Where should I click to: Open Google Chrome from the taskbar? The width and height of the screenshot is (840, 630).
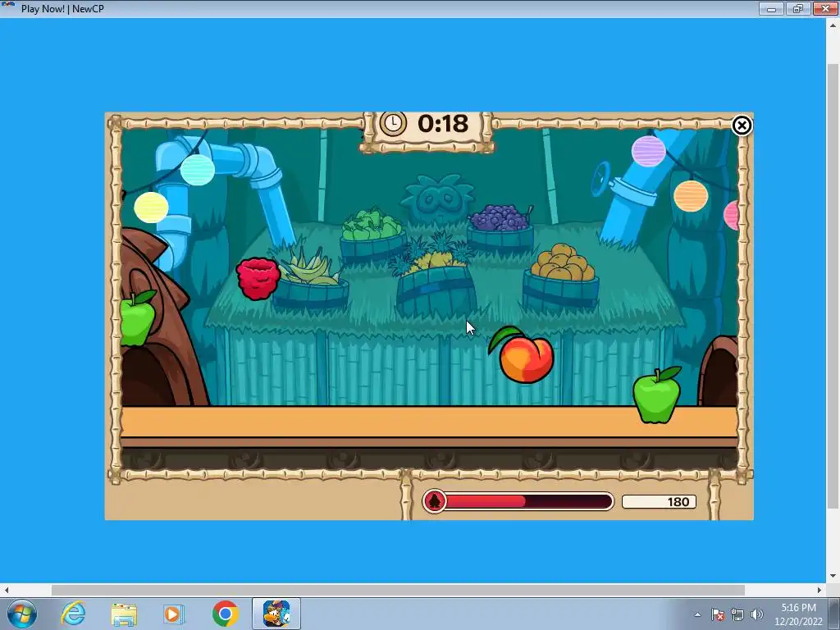tap(225, 614)
